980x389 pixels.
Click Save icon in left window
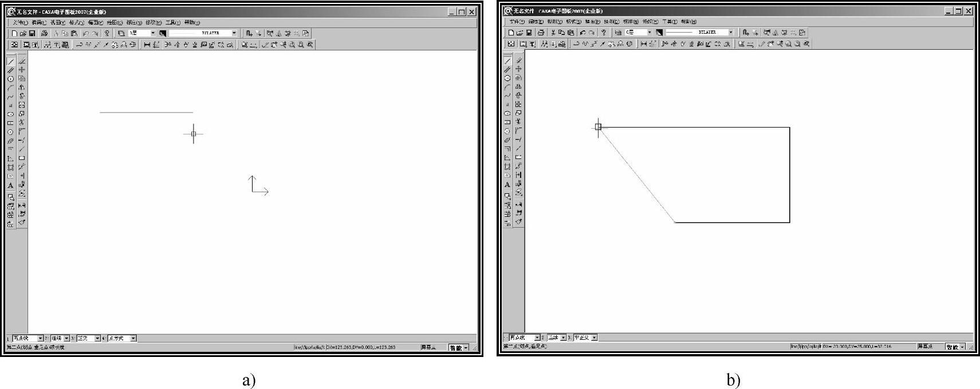[32, 33]
